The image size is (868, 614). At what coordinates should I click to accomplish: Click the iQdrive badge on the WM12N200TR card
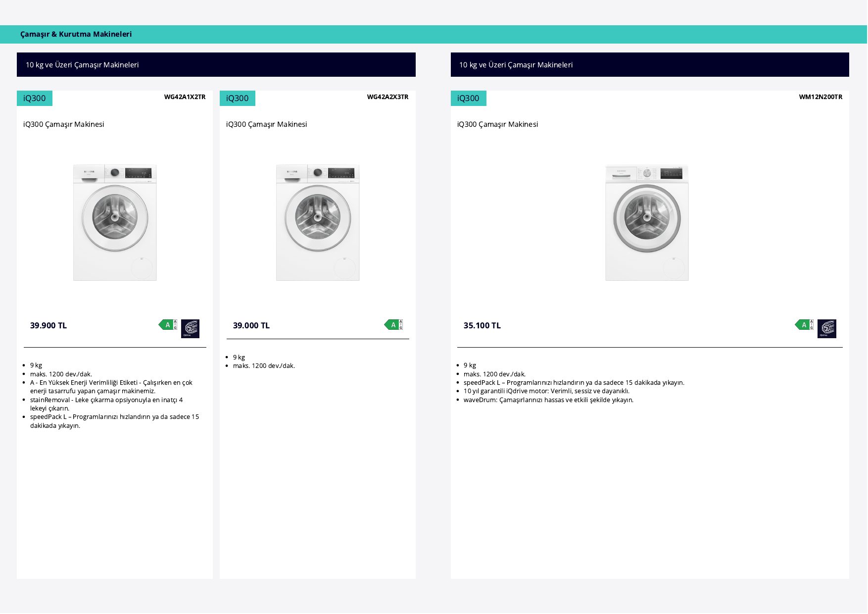[827, 329]
